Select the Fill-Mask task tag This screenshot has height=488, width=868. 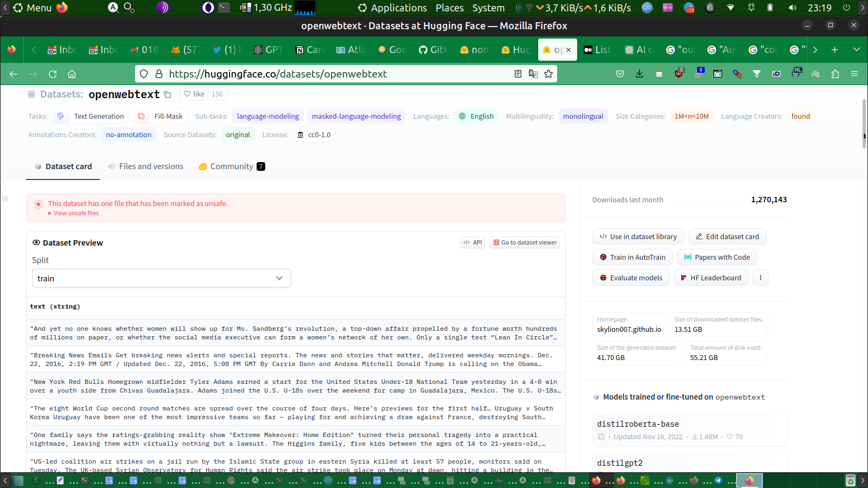(x=160, y=116)
